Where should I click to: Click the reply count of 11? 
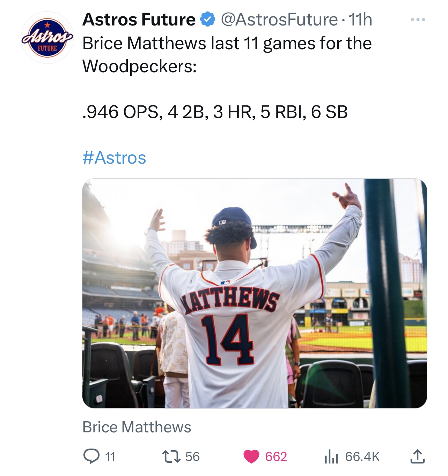click(110, 456)
